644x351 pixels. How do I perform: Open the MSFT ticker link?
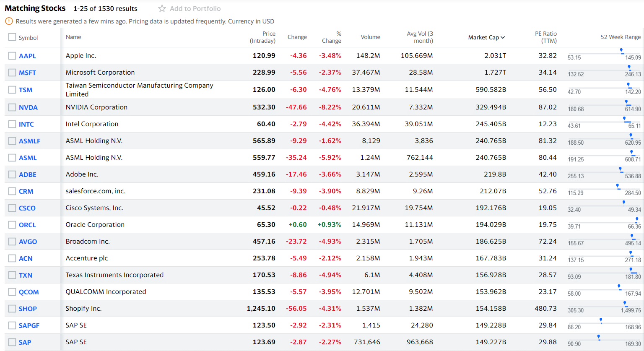[x=27, y=73]
